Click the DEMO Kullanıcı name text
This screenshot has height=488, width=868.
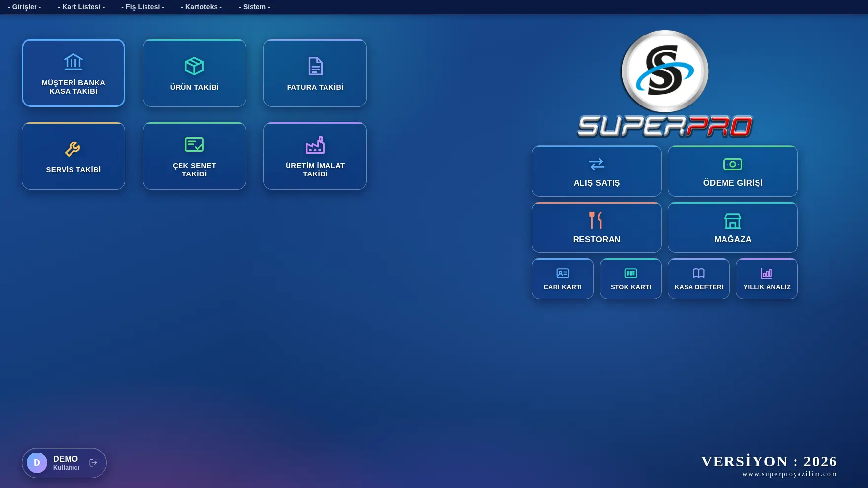coord(66,463)
